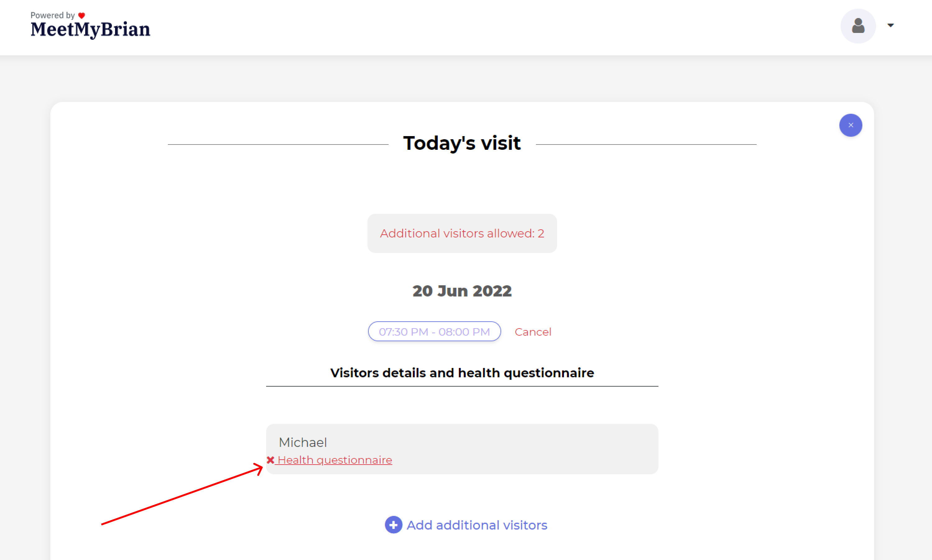Click the blue plus circle icon
Viewport: 932px width, 560px height.
[x=393, y=525]
